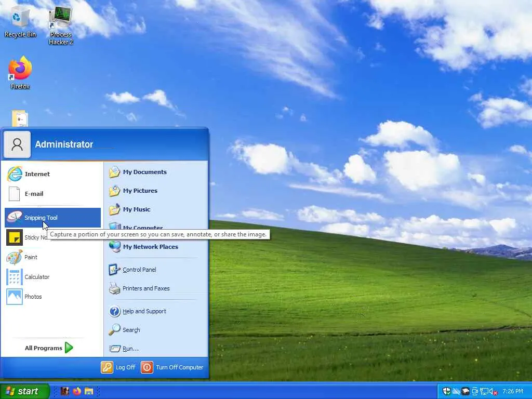Click the 7:26 PM system clock
Screen dimensions: 532x399
tap(513, 392)
